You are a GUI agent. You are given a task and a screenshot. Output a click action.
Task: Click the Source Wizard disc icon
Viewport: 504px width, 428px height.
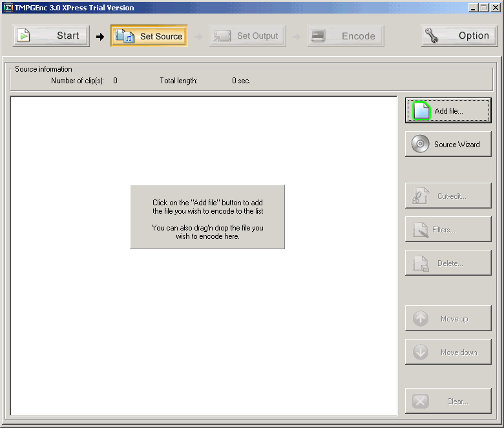[421, 145]
